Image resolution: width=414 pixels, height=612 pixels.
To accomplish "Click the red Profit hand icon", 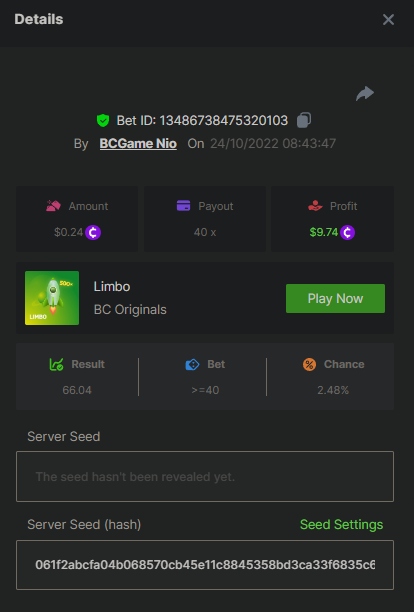I will point(315,206).
